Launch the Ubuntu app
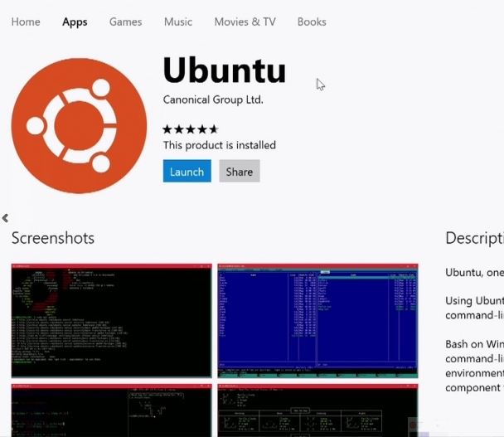The height and width of the screenshot is (437, 504). [x=187, y=171]
